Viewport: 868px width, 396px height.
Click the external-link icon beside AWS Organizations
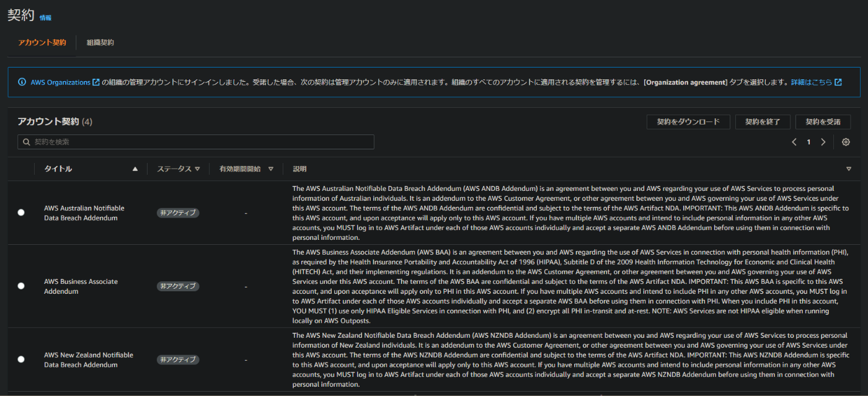pyautogui.click(x=96, y=82)
